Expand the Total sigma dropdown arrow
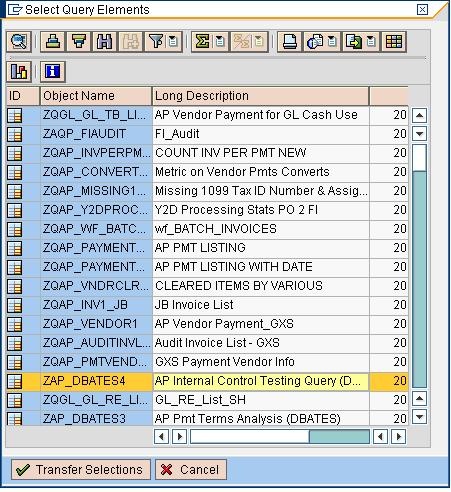This screenshot has height=492, width=451. click(220, 42)
